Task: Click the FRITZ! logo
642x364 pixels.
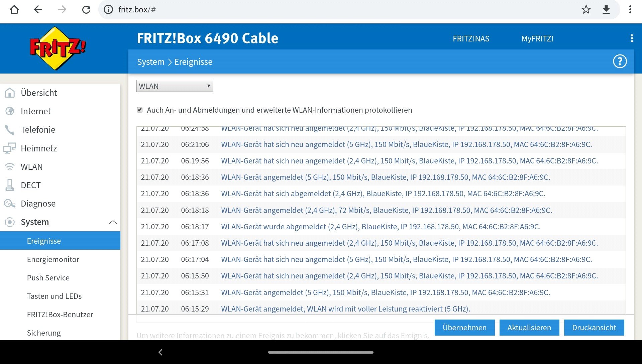Action: coord(58,48)
